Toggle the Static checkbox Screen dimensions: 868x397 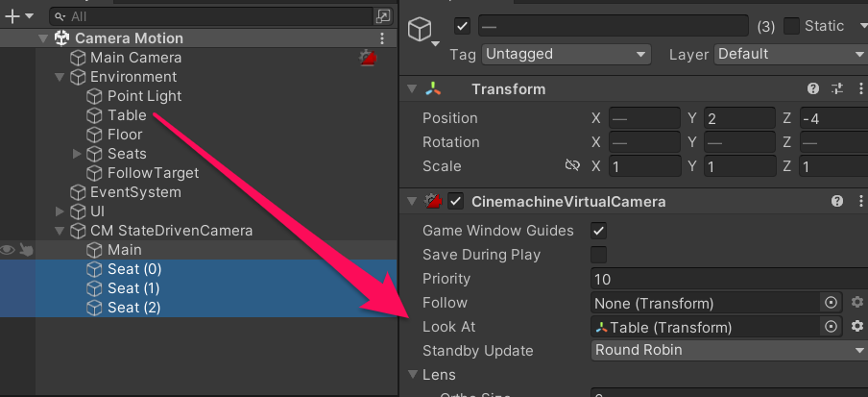point(792,26)
